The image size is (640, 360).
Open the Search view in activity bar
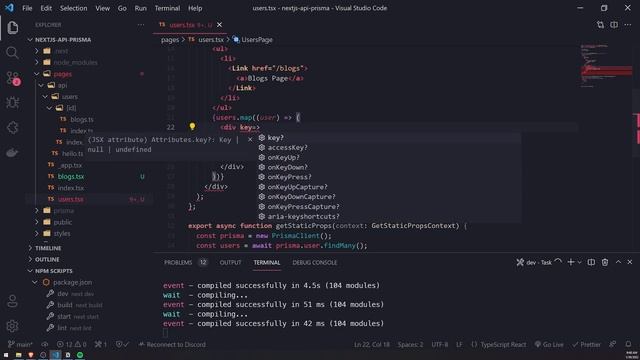(x=12, y=52)
